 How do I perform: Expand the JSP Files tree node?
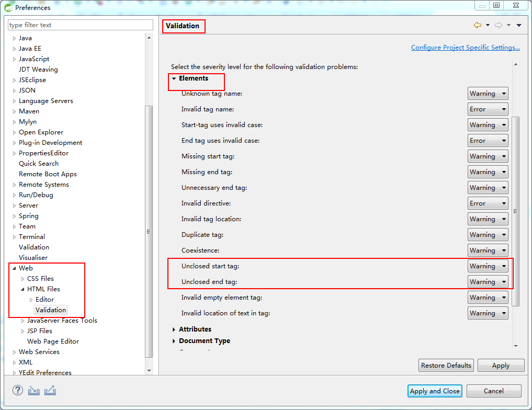click(22, 331)
